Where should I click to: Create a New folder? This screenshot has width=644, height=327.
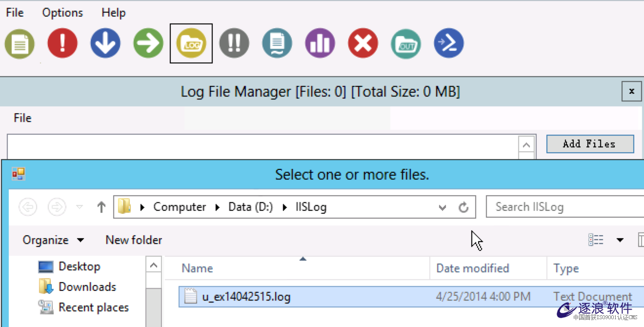click(x=133, y=240)
